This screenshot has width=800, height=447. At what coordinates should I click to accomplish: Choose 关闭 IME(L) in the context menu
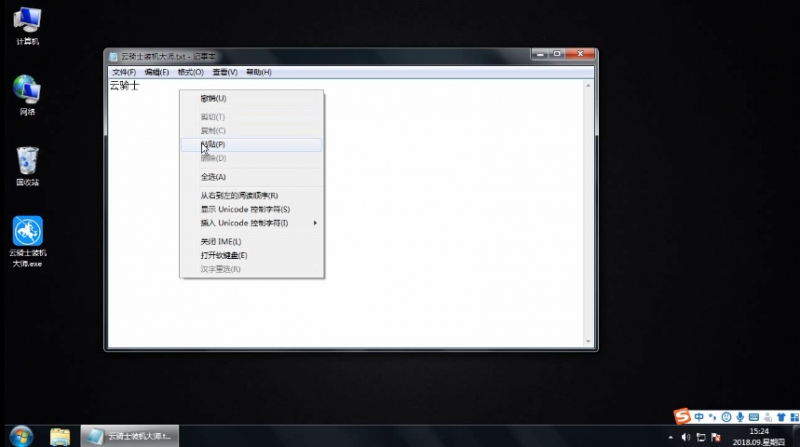pyautogui.click(x=252, y=241)
